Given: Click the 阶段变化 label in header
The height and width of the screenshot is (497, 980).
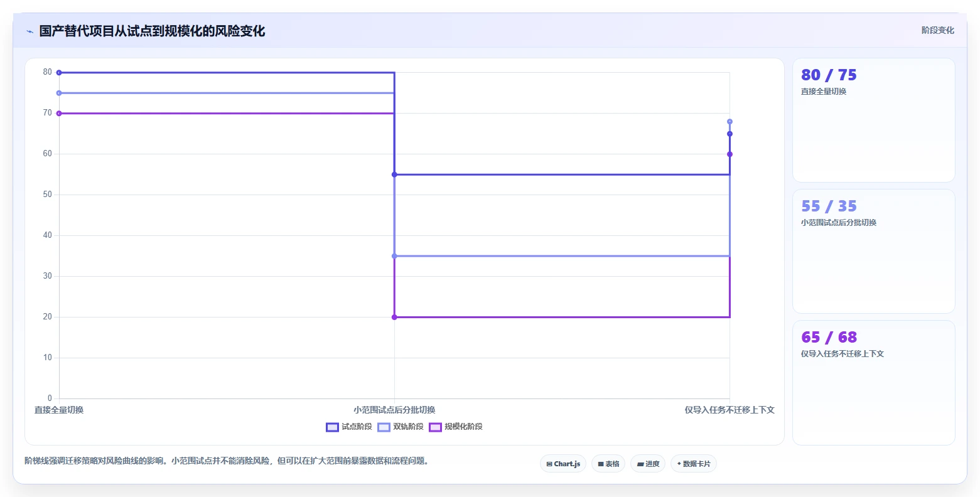Looking at the screenshot, I should [x=937, y=30].
